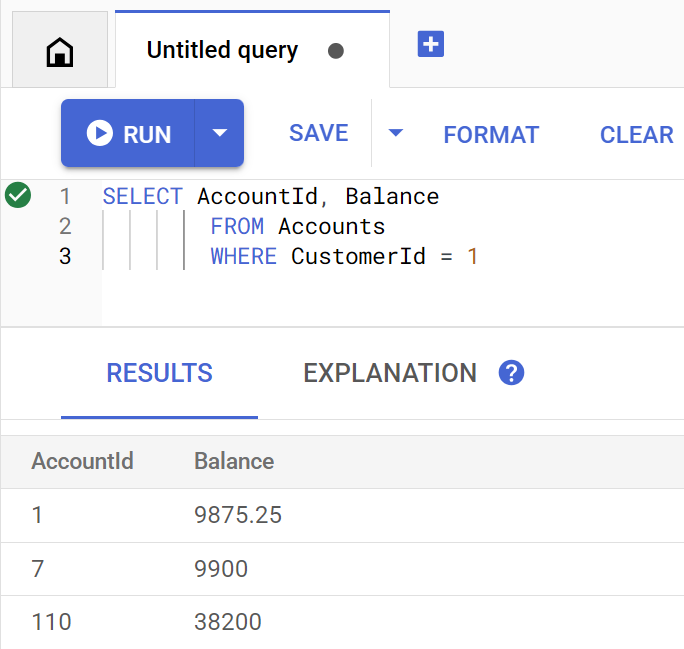Switch to the EXPLANATION tab

389,374
